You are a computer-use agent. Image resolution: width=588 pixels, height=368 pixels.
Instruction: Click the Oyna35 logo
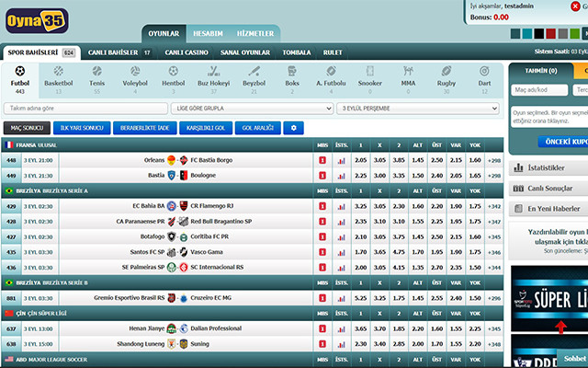click(37, 21)
